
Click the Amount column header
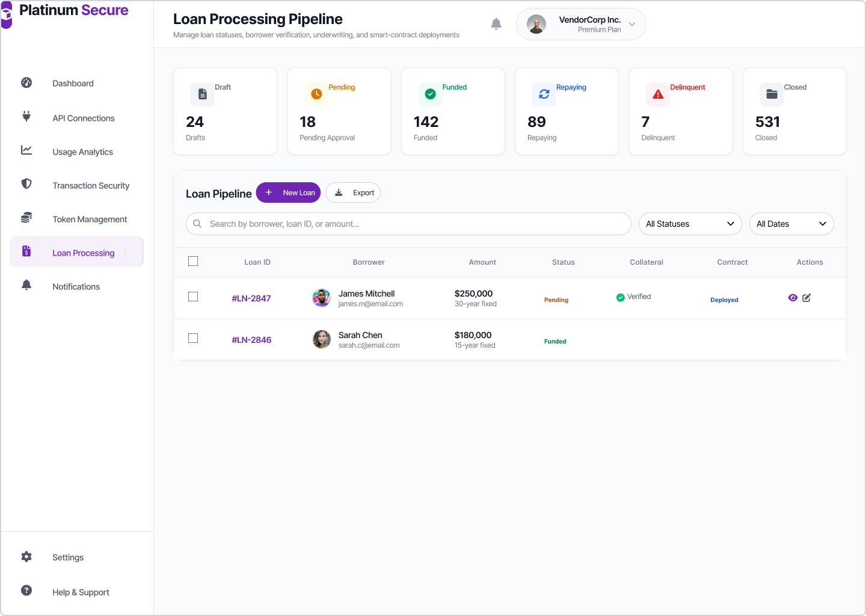point(482,262)
